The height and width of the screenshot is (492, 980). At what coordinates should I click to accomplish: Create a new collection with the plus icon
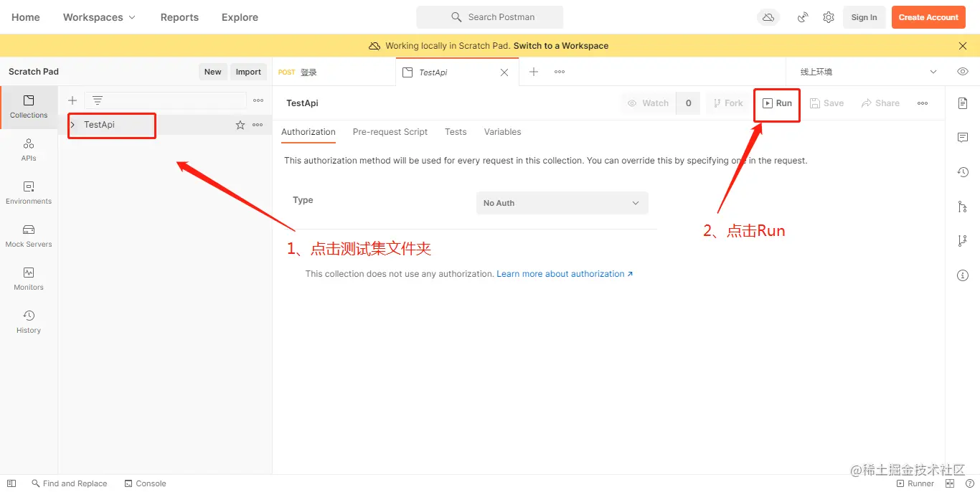[x=72, y=100]
